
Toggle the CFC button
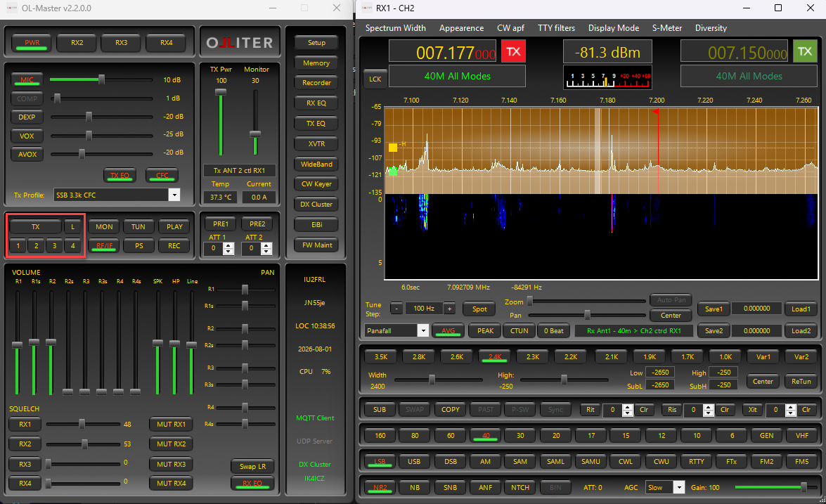coord(162,175)
